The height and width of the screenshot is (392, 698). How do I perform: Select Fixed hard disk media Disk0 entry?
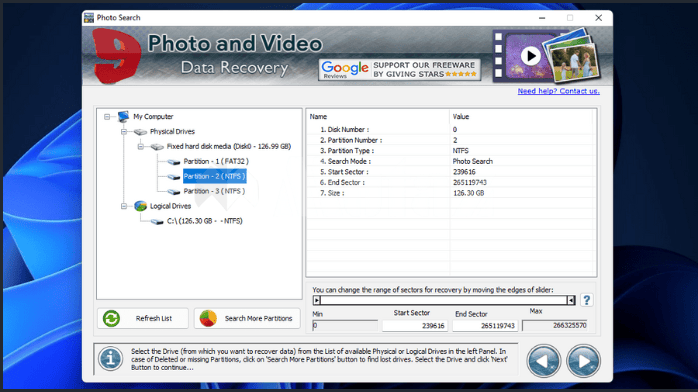tap(228, 146)
